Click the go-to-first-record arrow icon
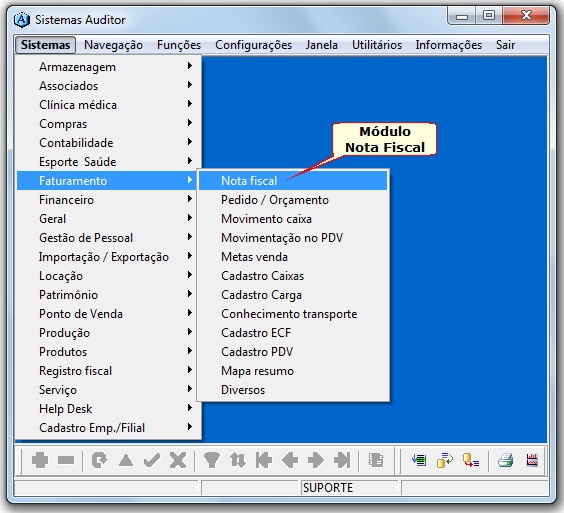 pyautogui.click(x=264, y=460)
